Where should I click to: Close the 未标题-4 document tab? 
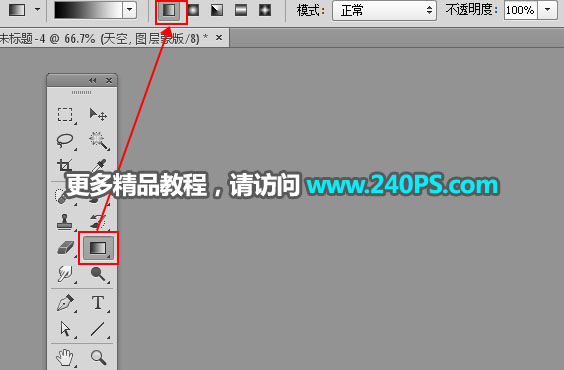pyautogui.click(x=219, y=38)
